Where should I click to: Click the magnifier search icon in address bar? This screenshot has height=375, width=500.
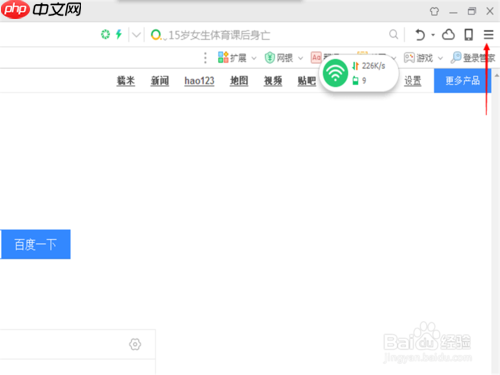[x=393, y=34]
